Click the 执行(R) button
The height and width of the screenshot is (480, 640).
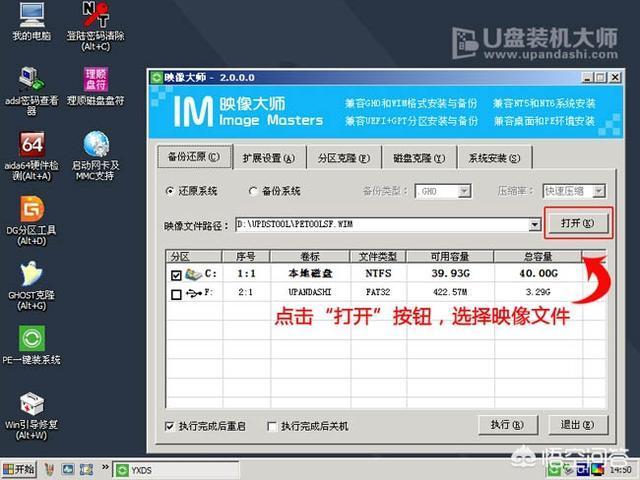coord(508,425)
